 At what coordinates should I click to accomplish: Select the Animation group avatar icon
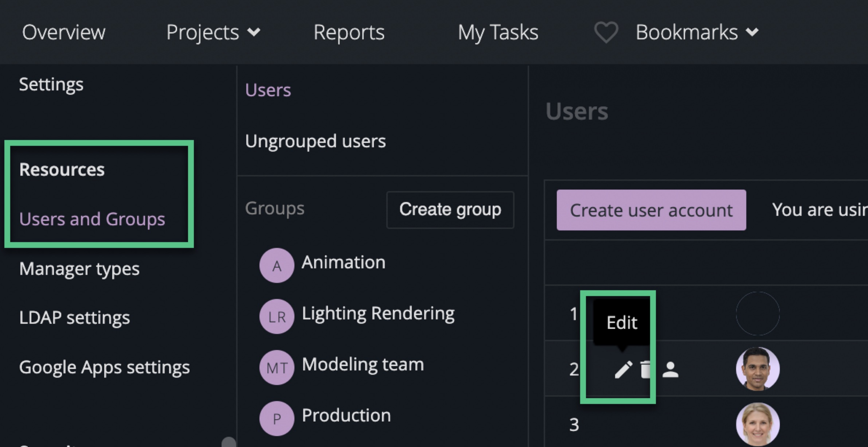(277, 266)
